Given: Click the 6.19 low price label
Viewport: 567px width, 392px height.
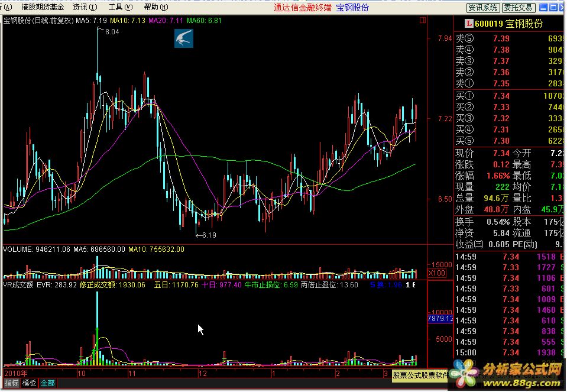Looking at the screenshot, I should (x=209, y=235).
